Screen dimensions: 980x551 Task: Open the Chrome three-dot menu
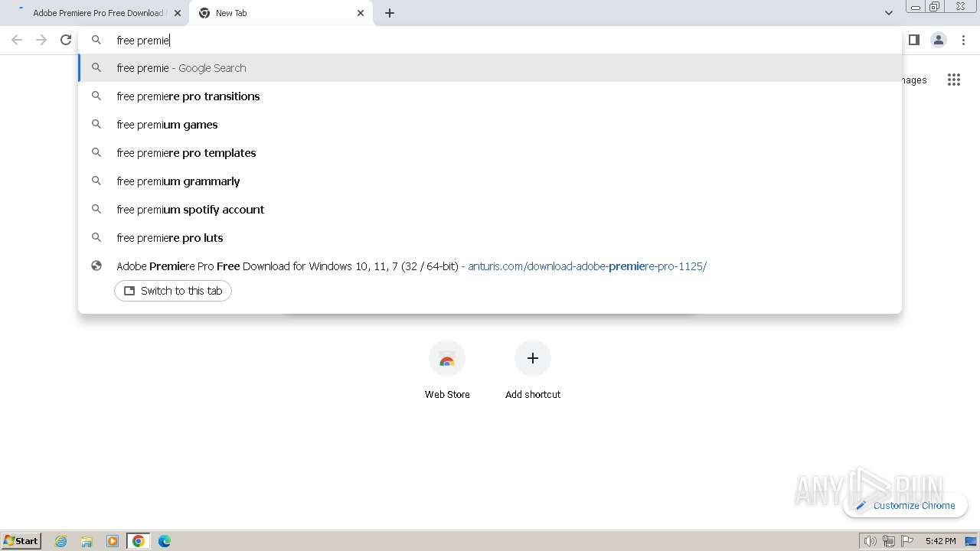(963, 40)
